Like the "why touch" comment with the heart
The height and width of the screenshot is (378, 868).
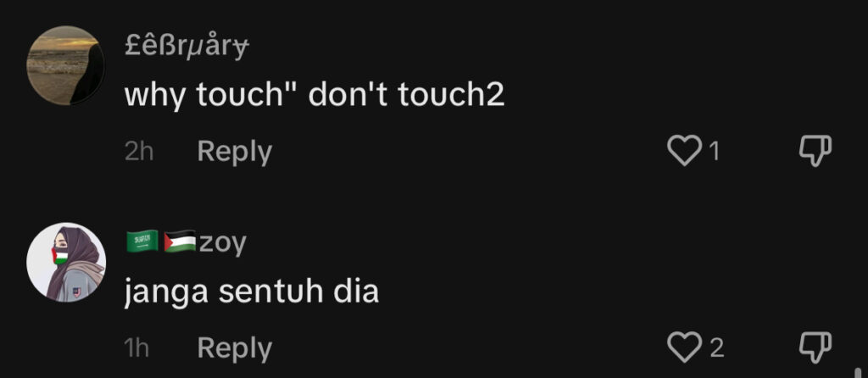pos(684,151)
